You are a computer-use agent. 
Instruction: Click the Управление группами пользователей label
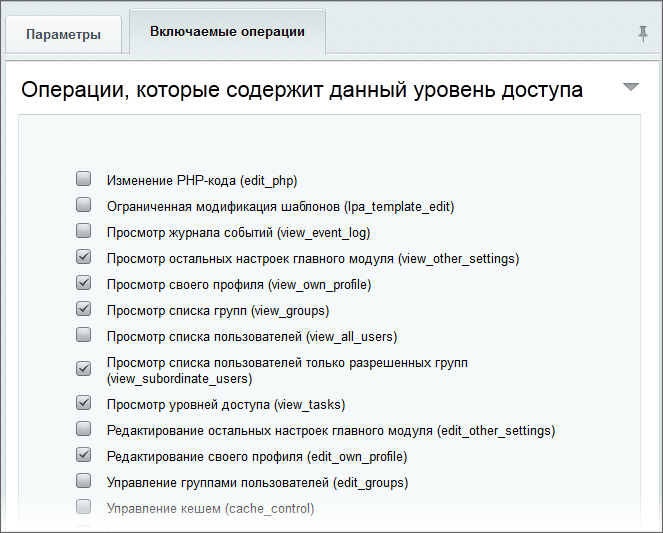(x=257, y=483)
